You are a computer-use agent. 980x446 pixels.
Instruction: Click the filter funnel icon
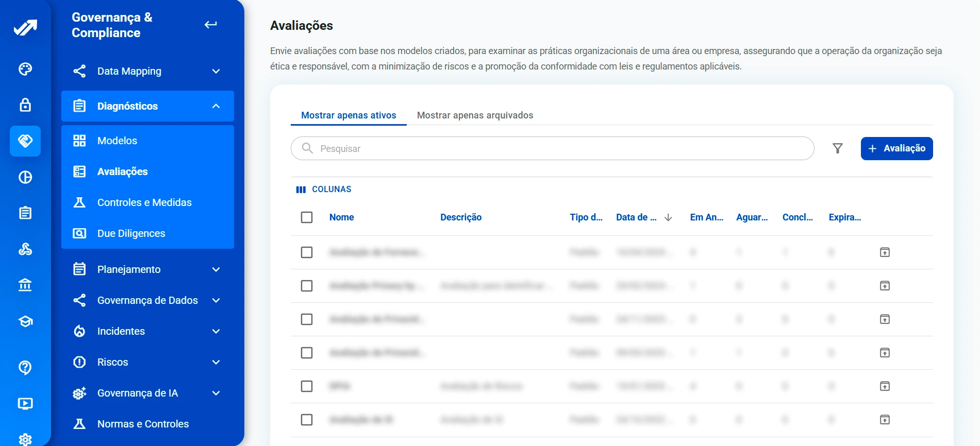[x=837, y=148]
